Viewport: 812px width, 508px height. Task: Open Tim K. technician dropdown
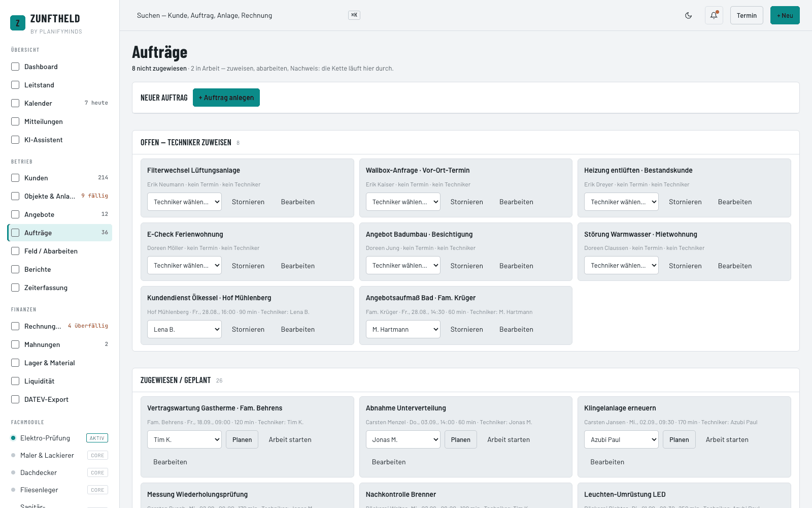pos(184,439)
